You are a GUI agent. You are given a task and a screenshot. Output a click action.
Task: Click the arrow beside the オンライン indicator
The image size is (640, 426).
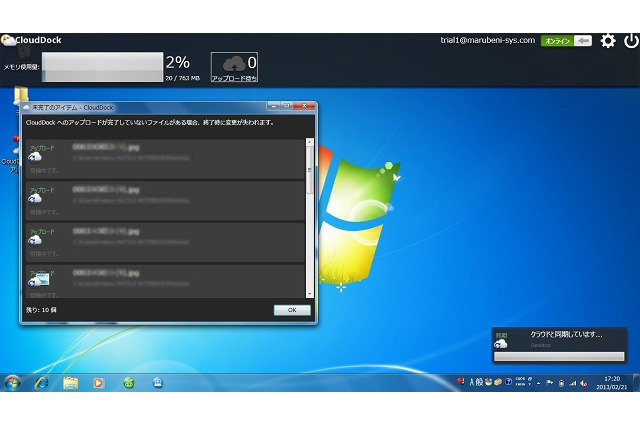tap(583, 41)
